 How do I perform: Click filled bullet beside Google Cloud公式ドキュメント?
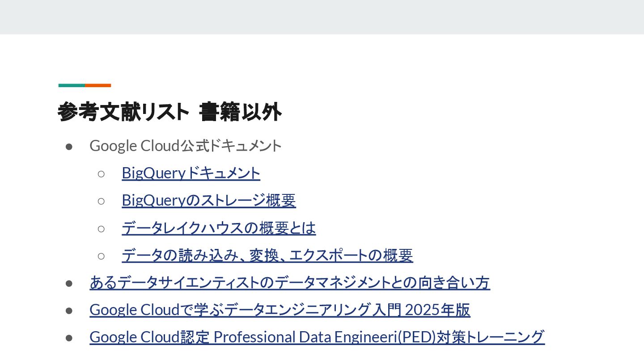tap(69, 147)
